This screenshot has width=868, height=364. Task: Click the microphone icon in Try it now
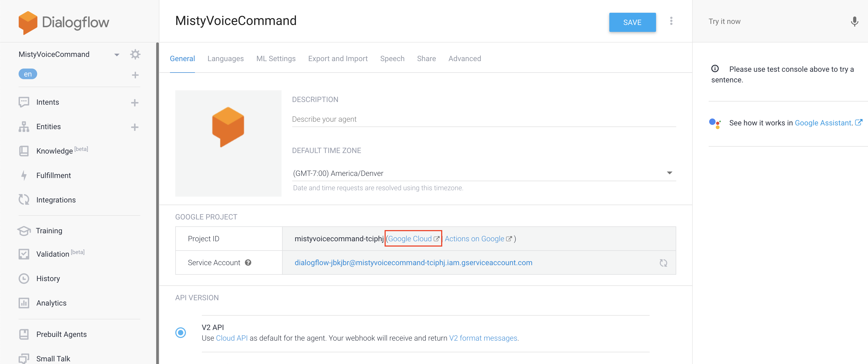[x=854, y=22]
